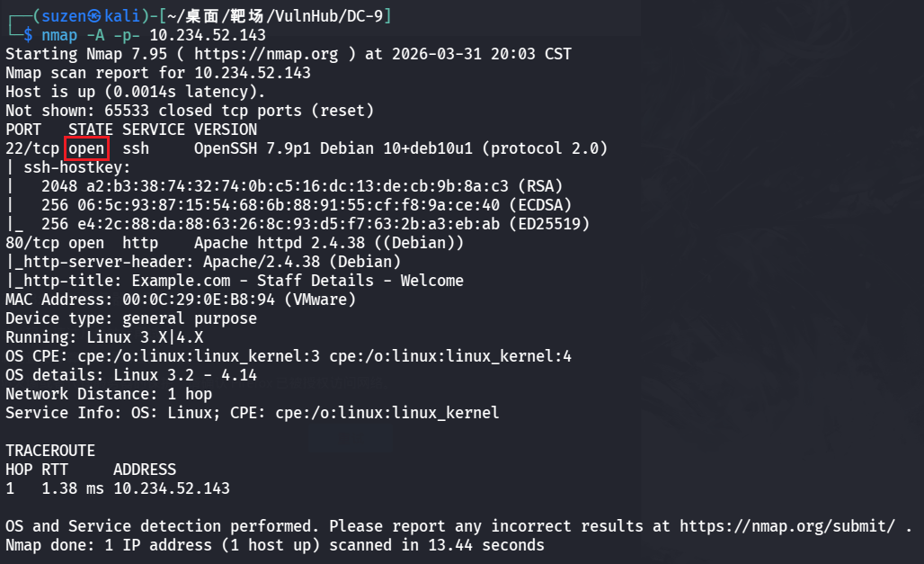924x564 pixels.
Task: Click the "OS details: Linux 3.2 - 4.14" line
Action: tap(131, 375)
